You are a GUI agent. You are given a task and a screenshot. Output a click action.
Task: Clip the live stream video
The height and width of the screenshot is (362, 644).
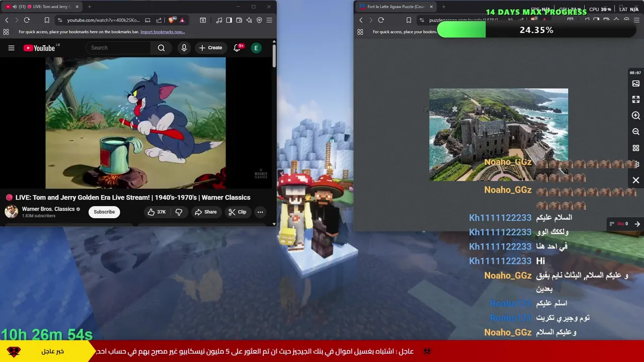(x=237, y=212)
